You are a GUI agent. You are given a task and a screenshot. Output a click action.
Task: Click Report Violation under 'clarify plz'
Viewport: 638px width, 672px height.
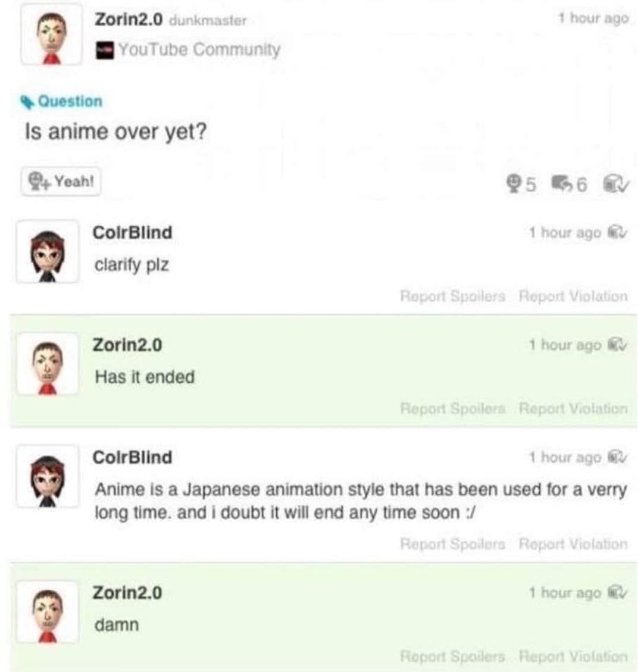pos(573,296)
